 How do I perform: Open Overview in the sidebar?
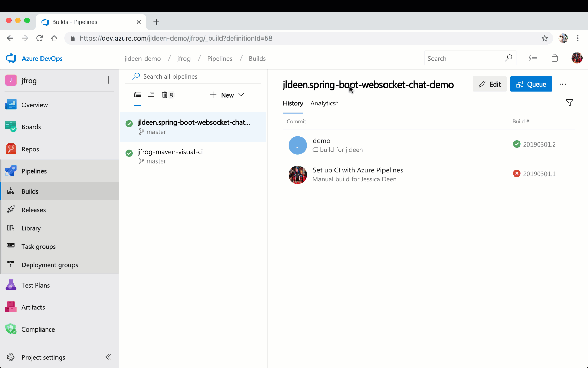tap(35, 105)
